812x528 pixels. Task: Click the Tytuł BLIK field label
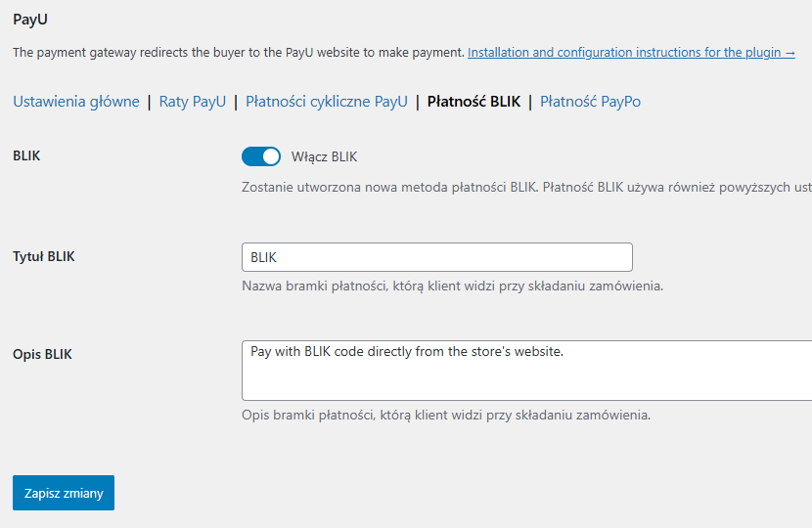click(x=44, y=257)
